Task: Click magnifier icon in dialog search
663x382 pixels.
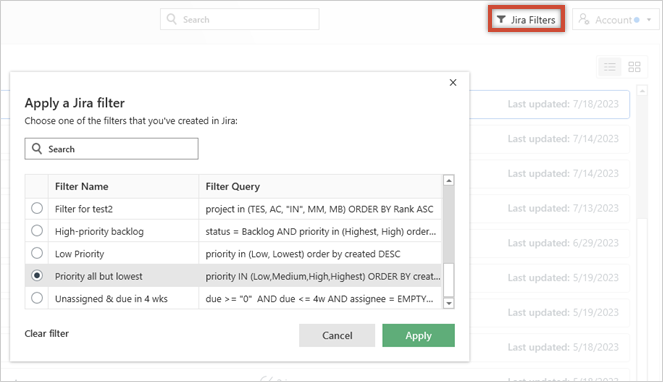Action: [37, 148]
